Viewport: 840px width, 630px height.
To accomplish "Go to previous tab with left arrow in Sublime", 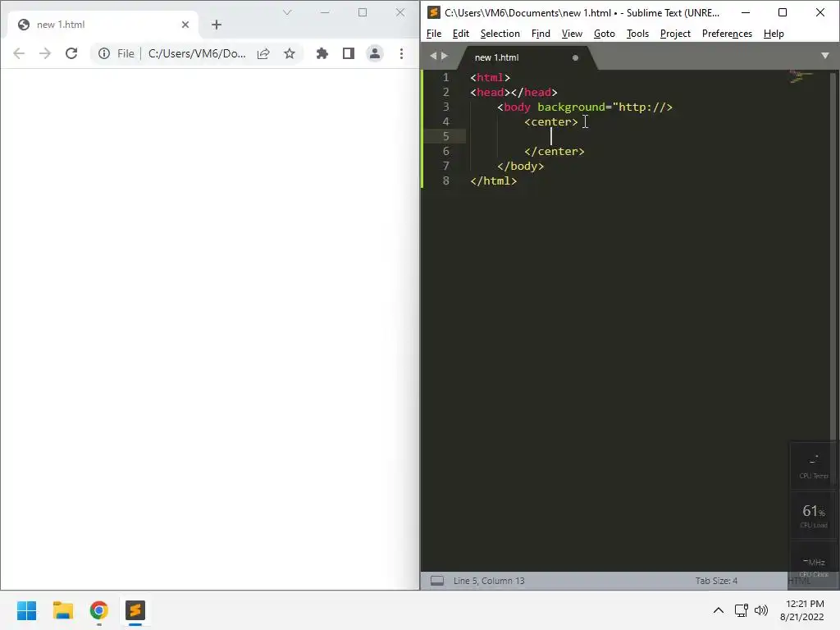I will [433, 56].
